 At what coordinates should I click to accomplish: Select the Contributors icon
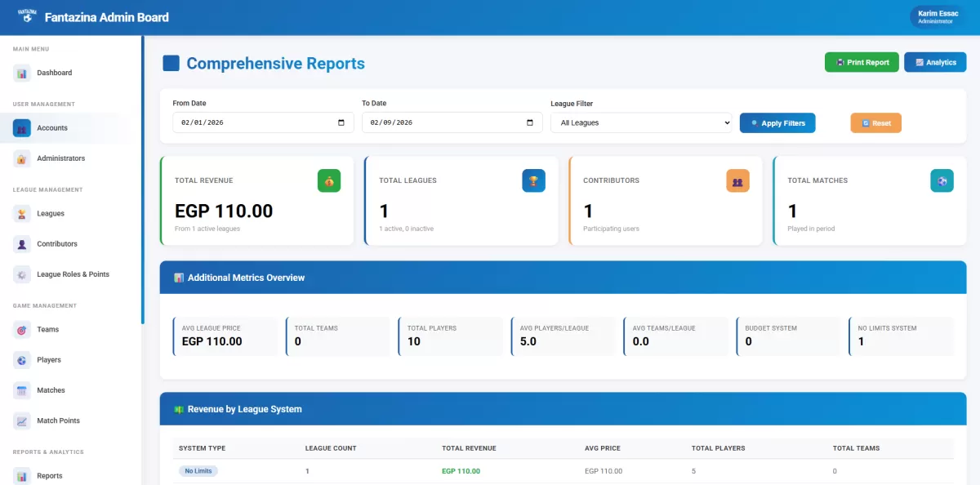tap(20, 243)
